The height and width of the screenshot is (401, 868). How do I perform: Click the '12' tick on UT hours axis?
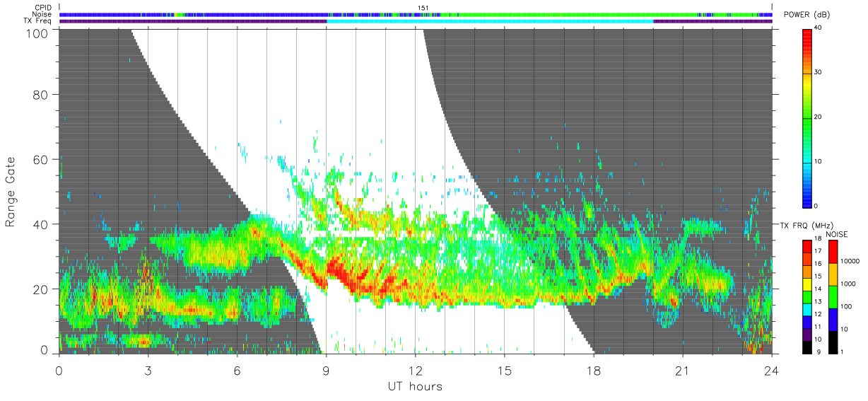click(x=415, y=371)
